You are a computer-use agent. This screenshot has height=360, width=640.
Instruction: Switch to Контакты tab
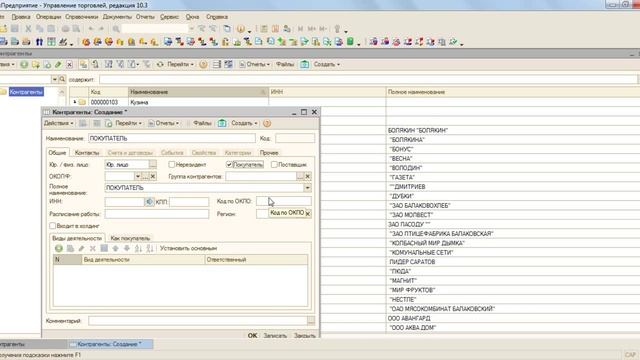[x=87, y=153]
